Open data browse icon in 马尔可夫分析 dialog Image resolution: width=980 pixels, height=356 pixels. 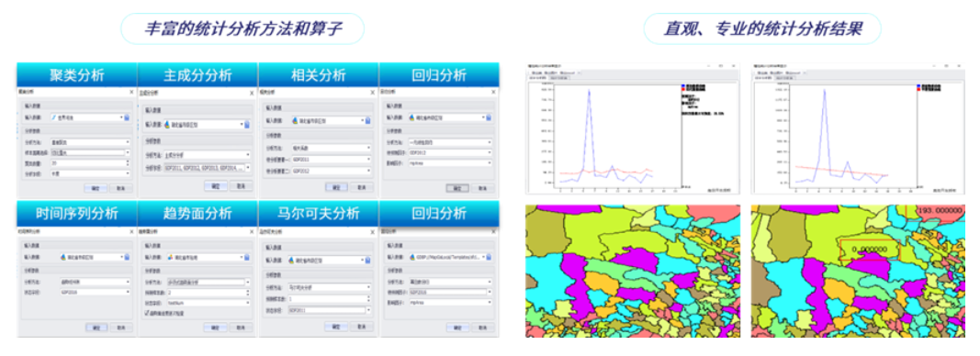click(x=367, y=261)
